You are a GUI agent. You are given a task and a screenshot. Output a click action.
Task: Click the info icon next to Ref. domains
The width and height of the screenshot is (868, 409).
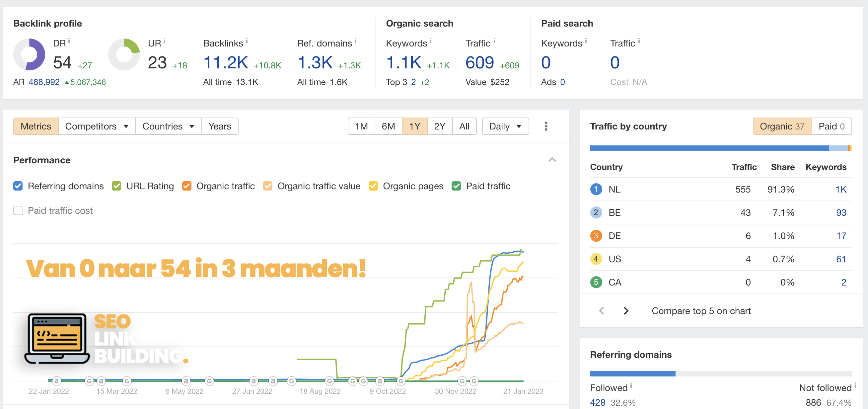pyautogui.click(x=355, y=41)
